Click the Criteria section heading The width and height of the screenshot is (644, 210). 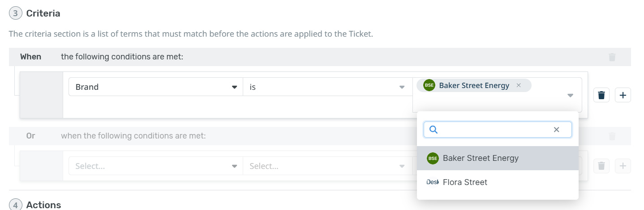[x=43, y=13]
